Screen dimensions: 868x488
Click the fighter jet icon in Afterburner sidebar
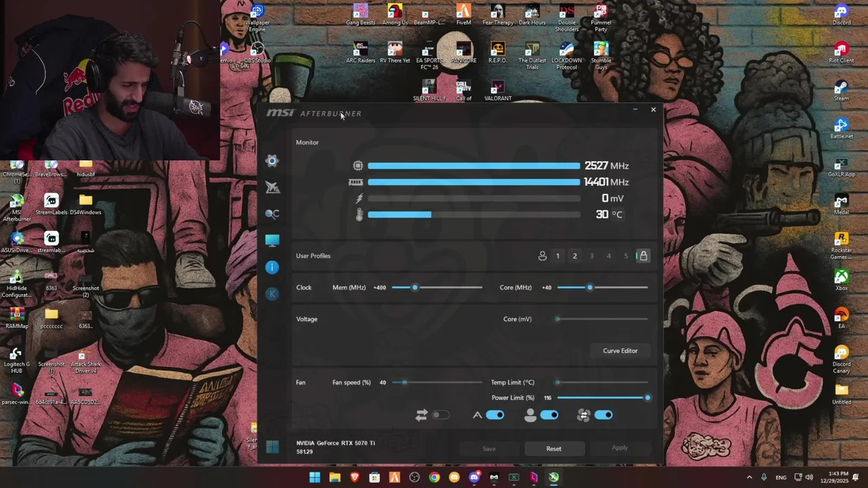(x=272, y=187)
